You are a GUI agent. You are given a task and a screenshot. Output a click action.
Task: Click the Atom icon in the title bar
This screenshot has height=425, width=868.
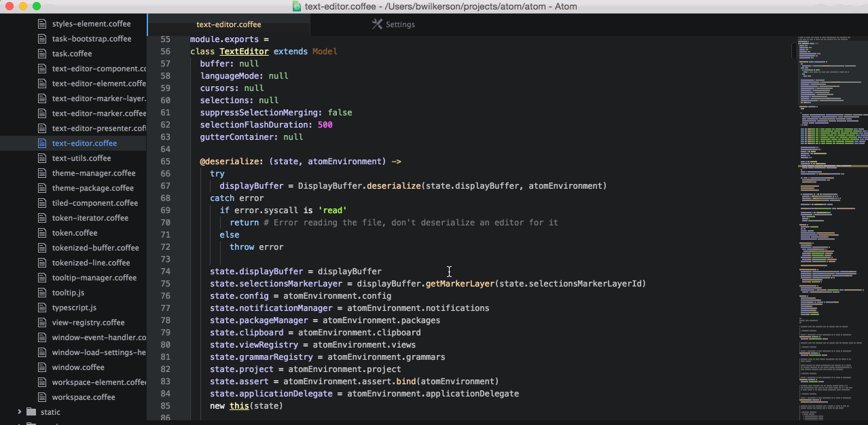coord(295,6)
